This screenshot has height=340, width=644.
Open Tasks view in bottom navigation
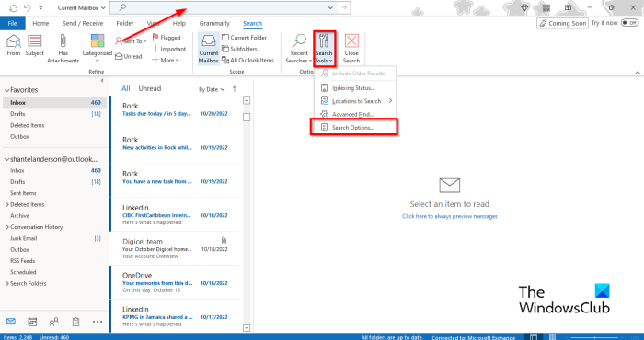(x=75, y=322)
